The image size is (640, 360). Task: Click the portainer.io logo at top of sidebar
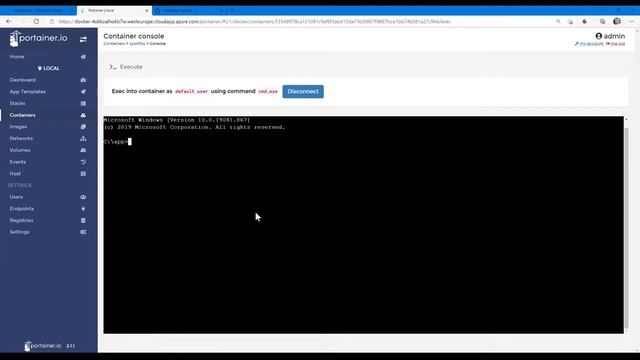(38, 39)
